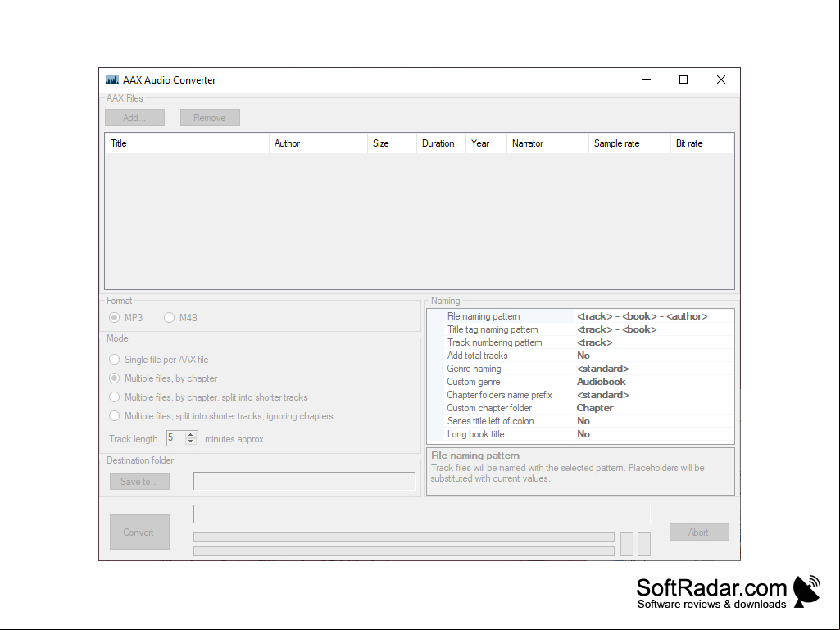Sort file list by Narrator column

coord(547,143)
